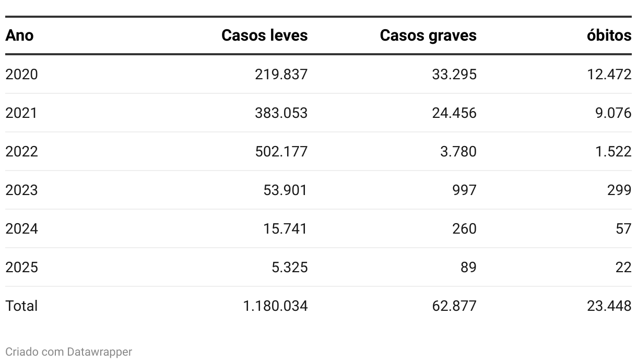Click the Total row label
The height and width of the screenshot is (364, 637).
[21, 306]
